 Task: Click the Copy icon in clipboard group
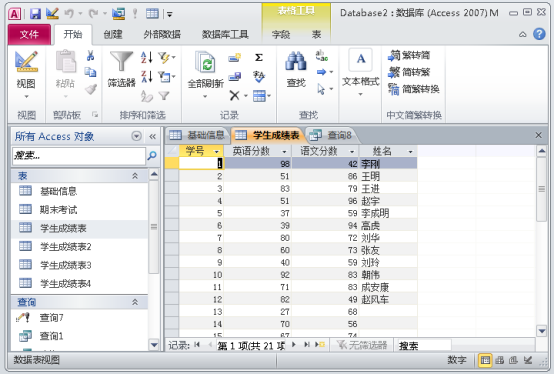point(90,72)
